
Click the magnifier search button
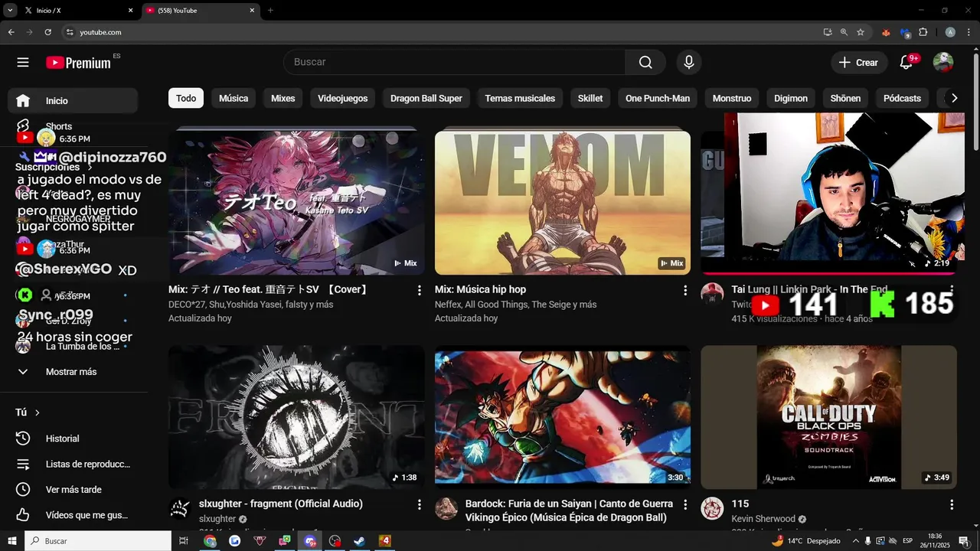point(645,63)
